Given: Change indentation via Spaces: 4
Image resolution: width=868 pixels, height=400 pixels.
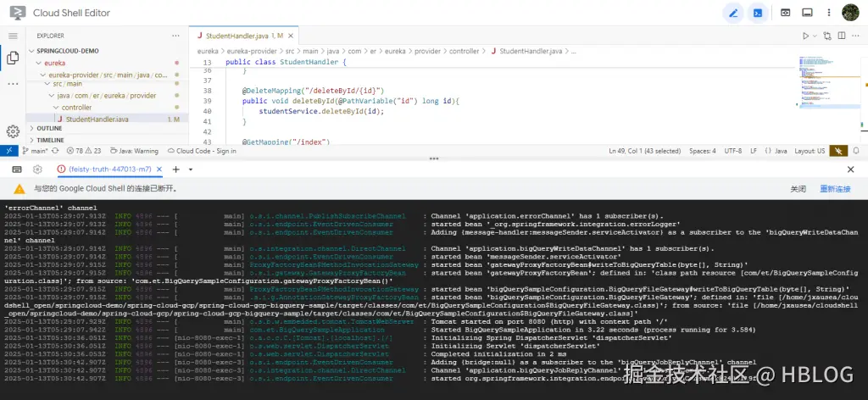Looking at the screenshot, I should [x=703, y=151].
